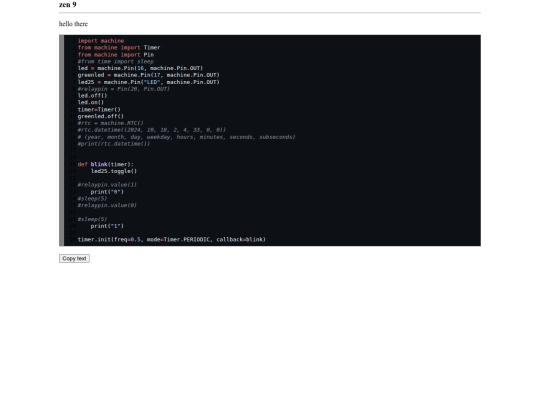Click the 'hello there' paragraph text
The image size is (540, 405).
(x=73, y=24)
